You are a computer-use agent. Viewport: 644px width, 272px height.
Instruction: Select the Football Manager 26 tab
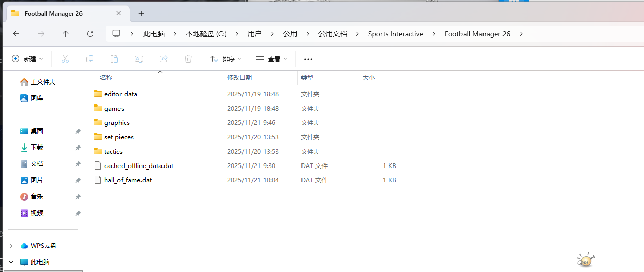tap(69, 13)
